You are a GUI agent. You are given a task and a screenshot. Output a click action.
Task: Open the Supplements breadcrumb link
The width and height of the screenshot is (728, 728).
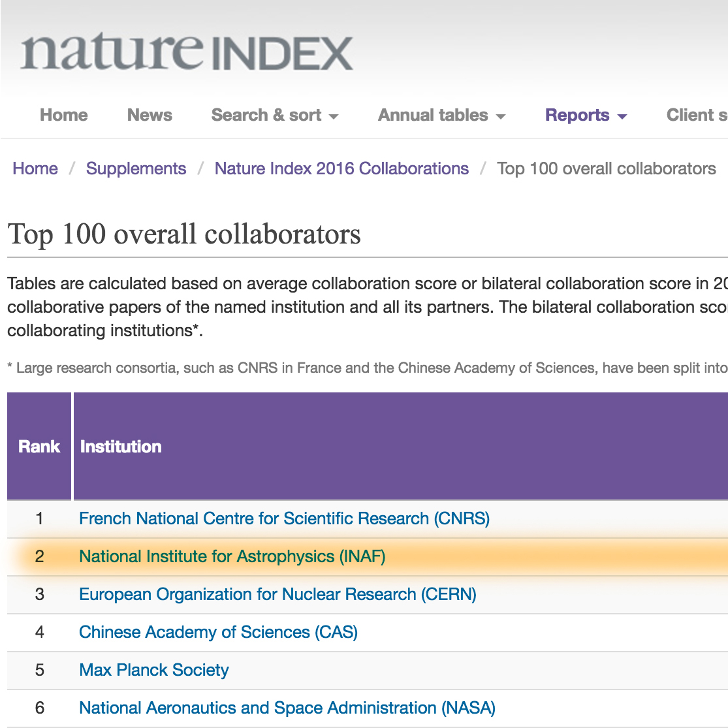tap(136, 168)
